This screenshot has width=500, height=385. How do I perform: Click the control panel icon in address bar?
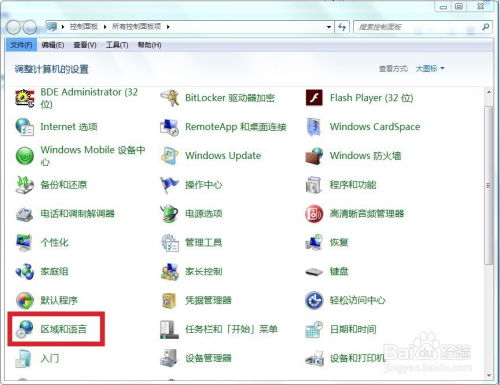pyautogui.click(x=52, y=27)
